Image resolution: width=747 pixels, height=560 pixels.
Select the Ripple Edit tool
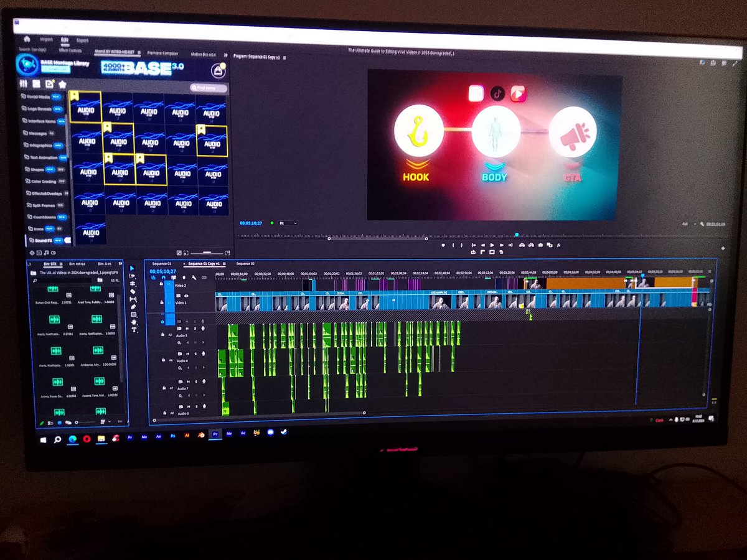pyautogui.click(x=132, y=284)
